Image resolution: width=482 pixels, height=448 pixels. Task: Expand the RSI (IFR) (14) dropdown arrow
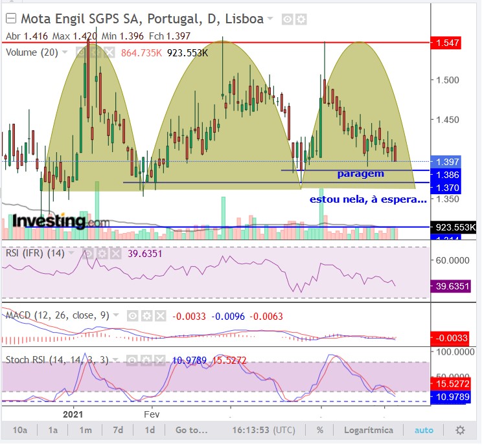pos(71,253)
